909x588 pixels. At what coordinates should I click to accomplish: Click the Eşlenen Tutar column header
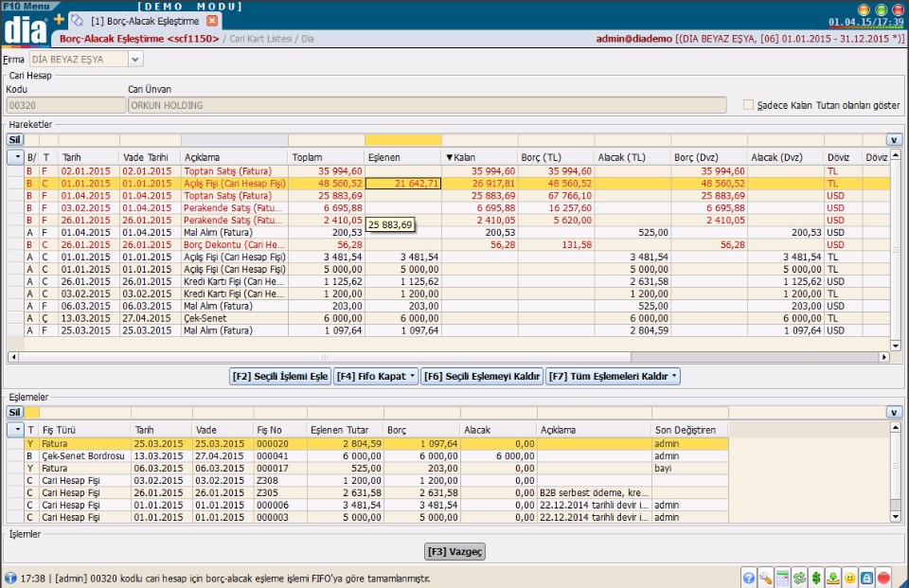pos(345,430)
